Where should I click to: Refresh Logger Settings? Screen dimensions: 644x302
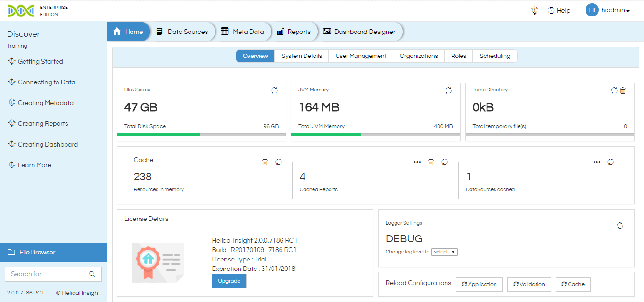point(620,226)
